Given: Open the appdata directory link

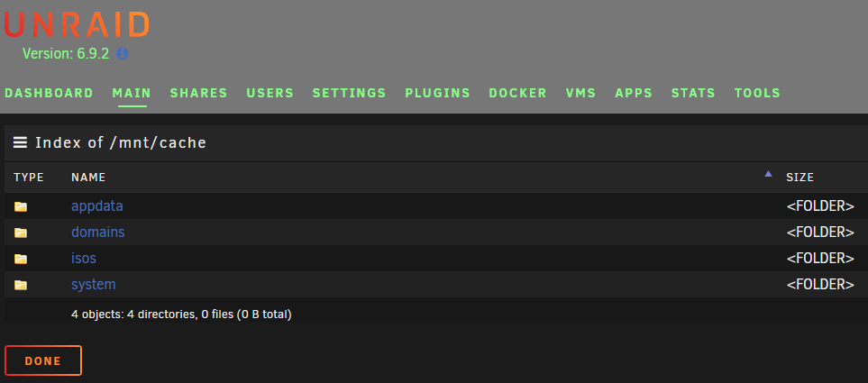Looking at the screenshot, I should click(x=96, y=205).
